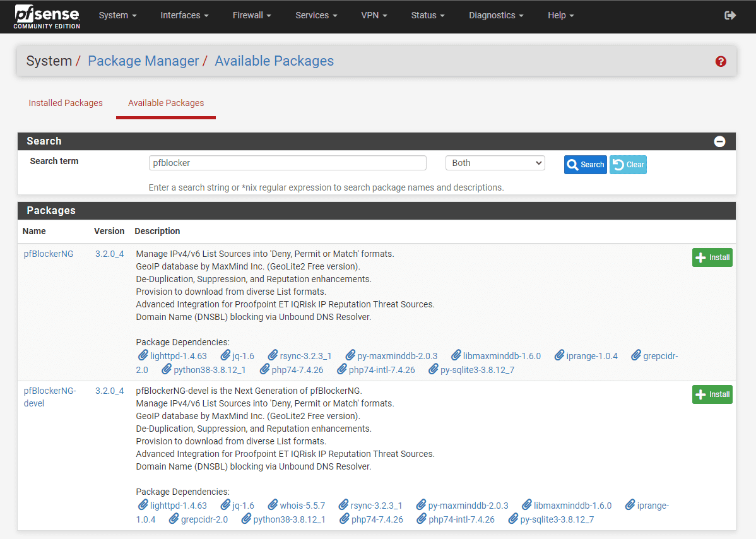
Task: Click the 3.2.0_4 version link for pfBlockerNG-devel
Action: tap(109, 391)
